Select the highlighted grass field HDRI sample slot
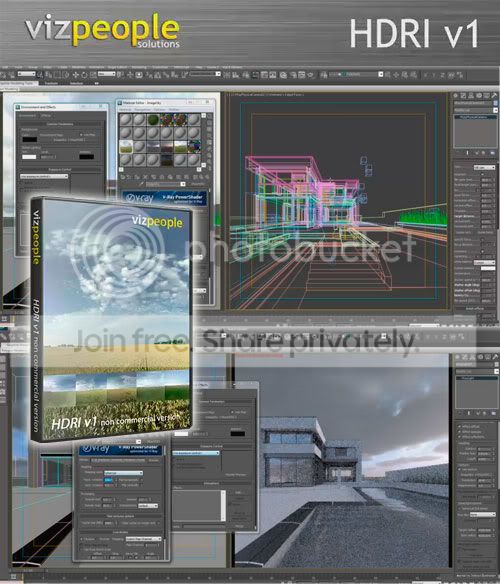The height and width of the screenshot is (584, 500). click(x=126, y=147)
